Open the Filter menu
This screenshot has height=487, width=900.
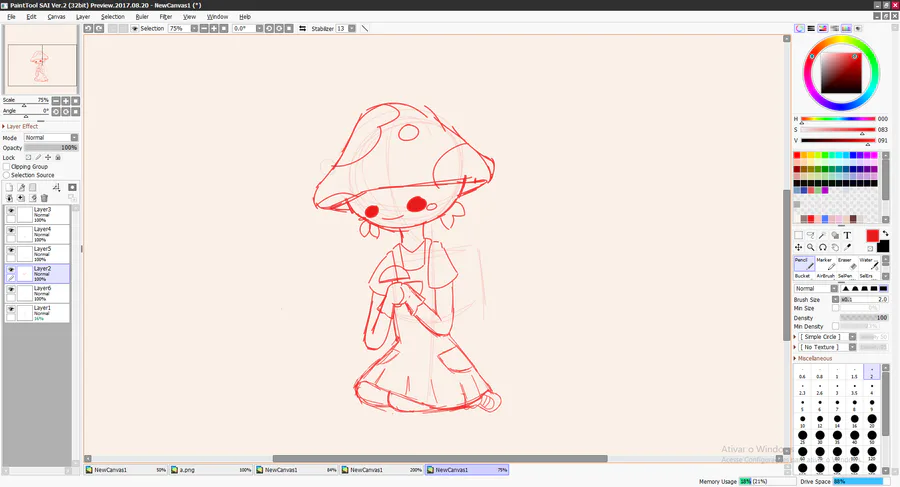(166, 17)
